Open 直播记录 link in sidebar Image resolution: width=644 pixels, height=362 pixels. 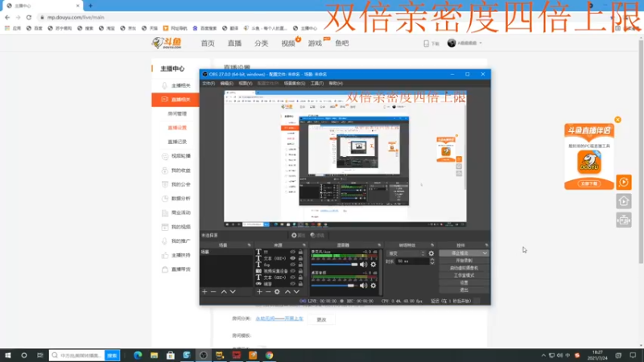[177, 142]
